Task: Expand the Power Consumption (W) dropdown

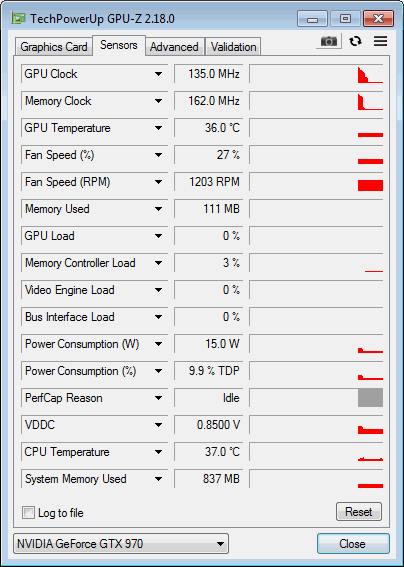Action: point(158,344)
